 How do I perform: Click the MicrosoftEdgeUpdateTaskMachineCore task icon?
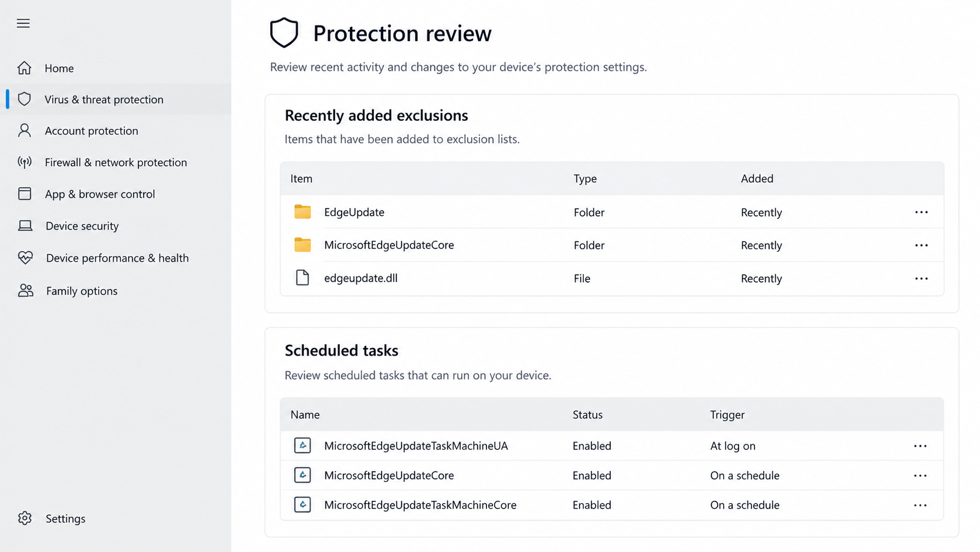click(302, 504)
